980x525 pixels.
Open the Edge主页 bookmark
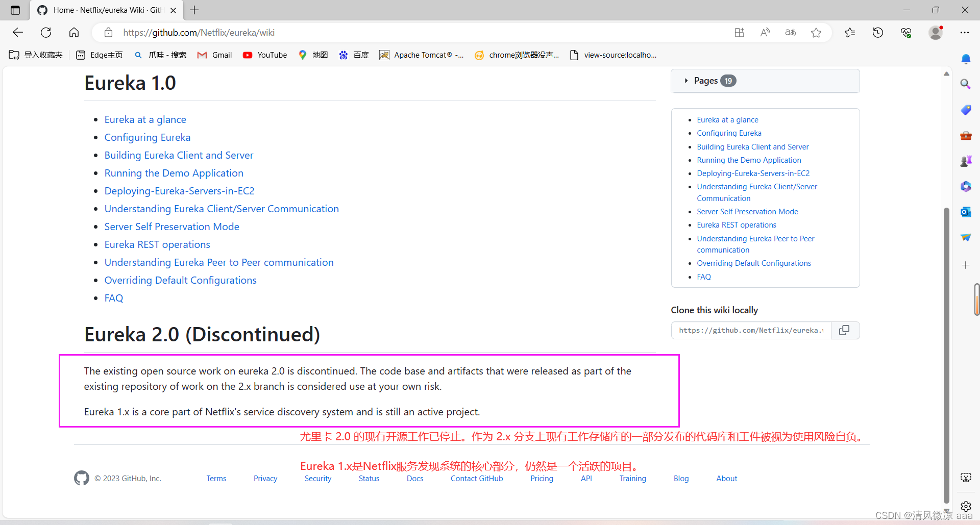(100, 55)
